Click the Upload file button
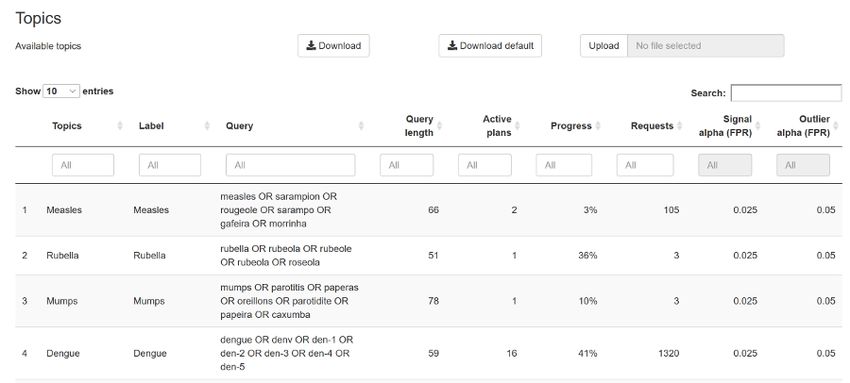Viewport: 850px width, 383px height. click(x=604, y=46)
